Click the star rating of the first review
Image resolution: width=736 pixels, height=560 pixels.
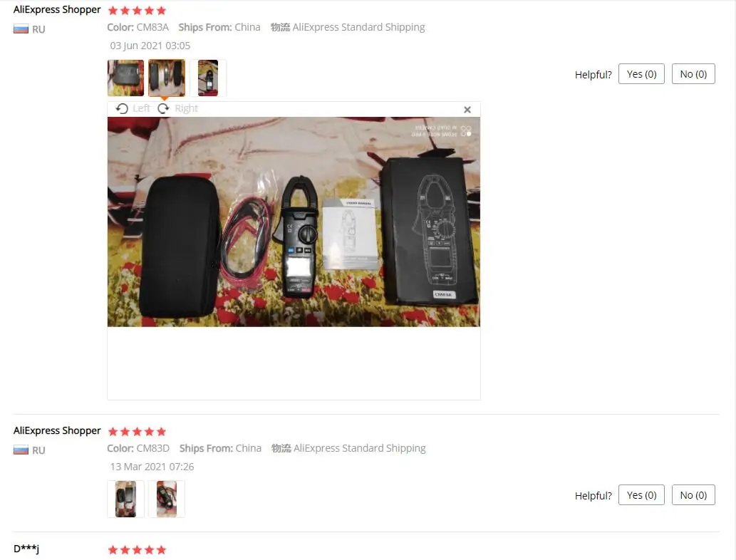pyautogui.click(x=137, y=10)
